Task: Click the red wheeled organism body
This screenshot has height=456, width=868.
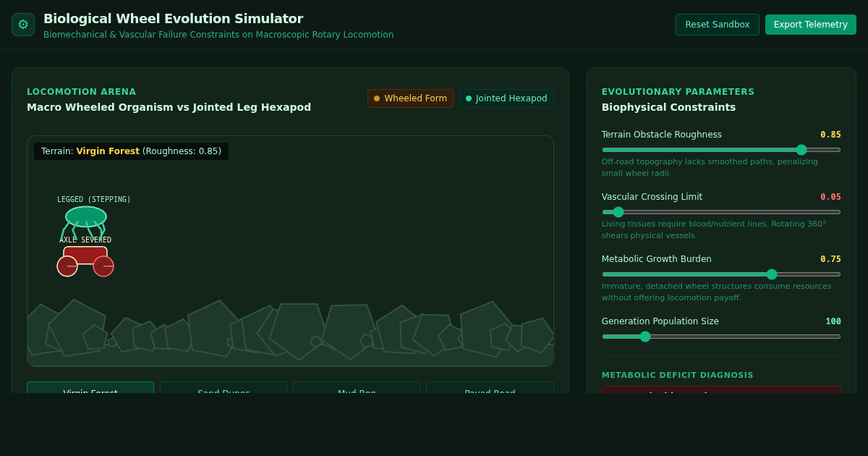Action: click(x=85, y=255)
